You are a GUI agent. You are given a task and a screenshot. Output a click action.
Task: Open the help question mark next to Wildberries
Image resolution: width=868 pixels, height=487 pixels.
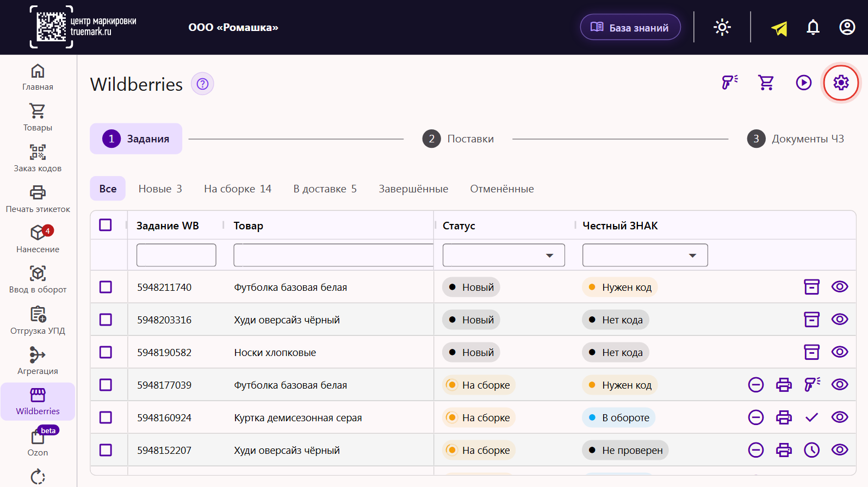coord(202,84)
